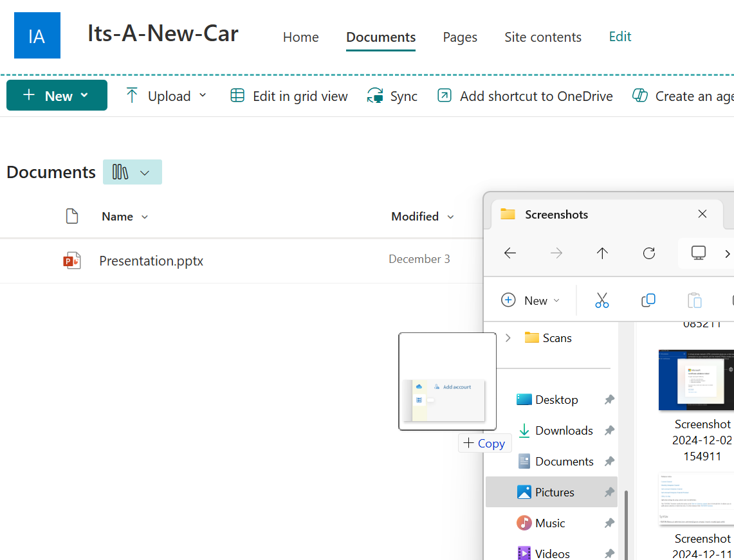734x560 pixels.
Task: Click the Sync icon in the toolbar
Action: pyautogui.click(x=376, y=95)
